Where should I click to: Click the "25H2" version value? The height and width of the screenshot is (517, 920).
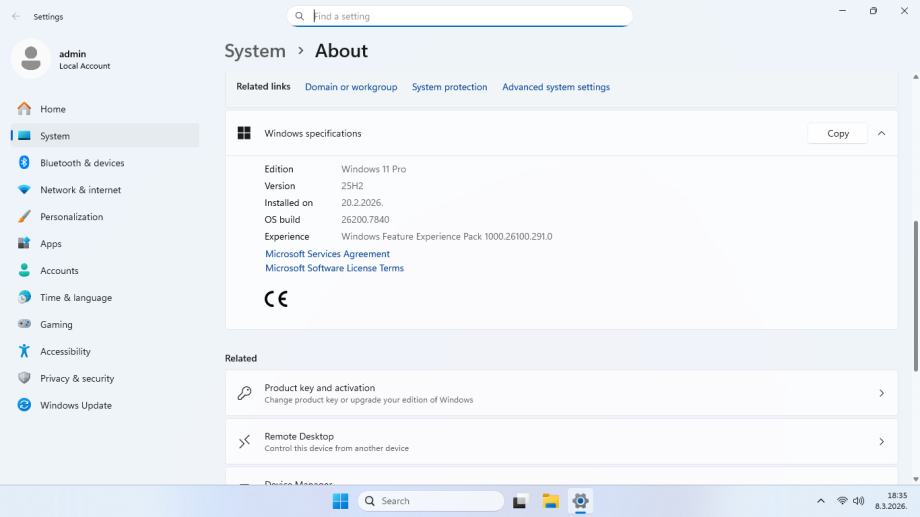352,186
